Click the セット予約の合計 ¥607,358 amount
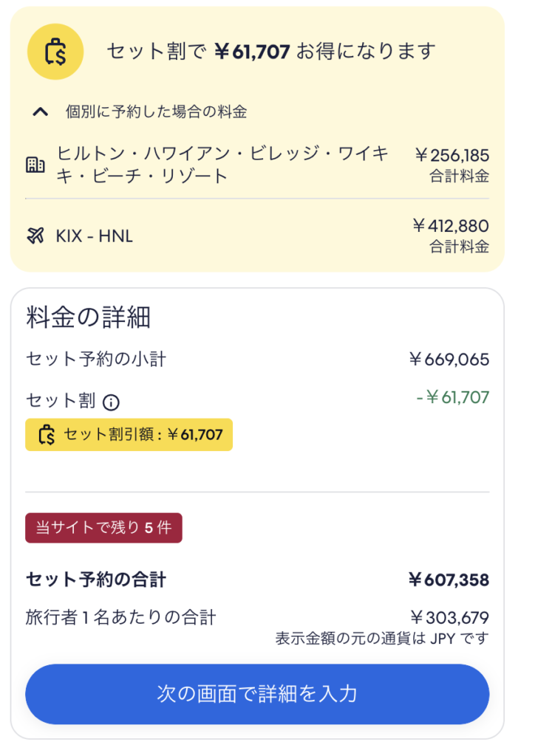Viewport: 535px width, 756px height. [449, 580]
